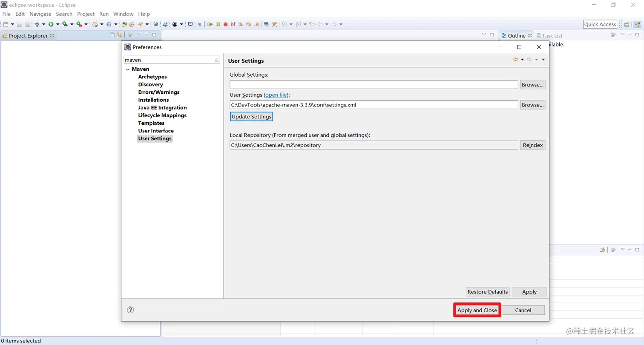This screenshot has height=345, width=644.
Task: Click Collapse All in Project Explorer
Action: pyautogui.click(x=112, y=34)
